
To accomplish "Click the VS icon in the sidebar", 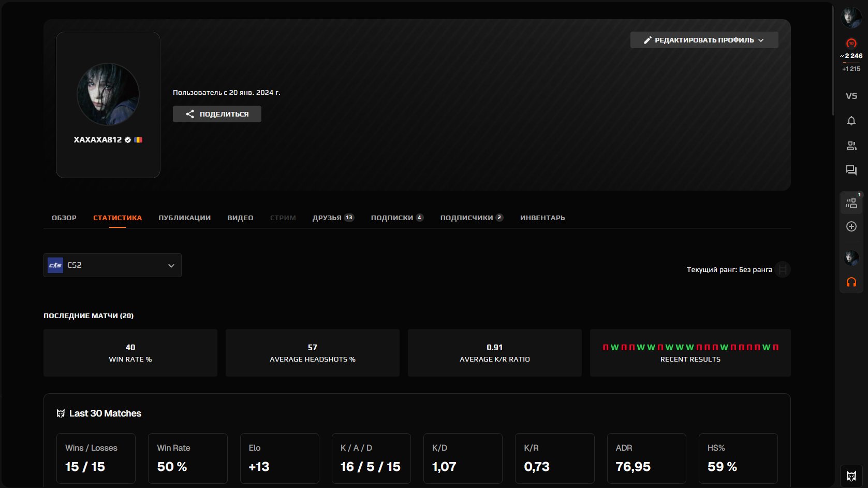I will click(x=851, y=95).
